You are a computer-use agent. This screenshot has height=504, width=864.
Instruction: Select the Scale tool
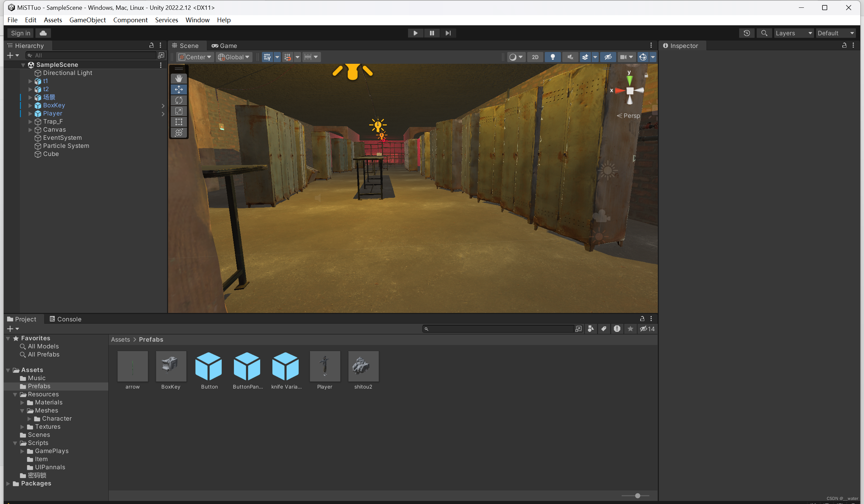(179, 111)
